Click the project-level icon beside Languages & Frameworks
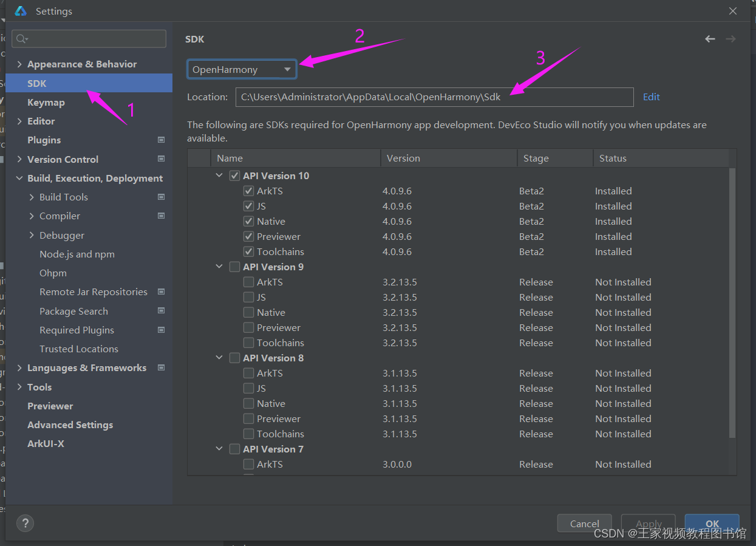Viewport: 756px width, 546px height. click(x=161, y=367)
